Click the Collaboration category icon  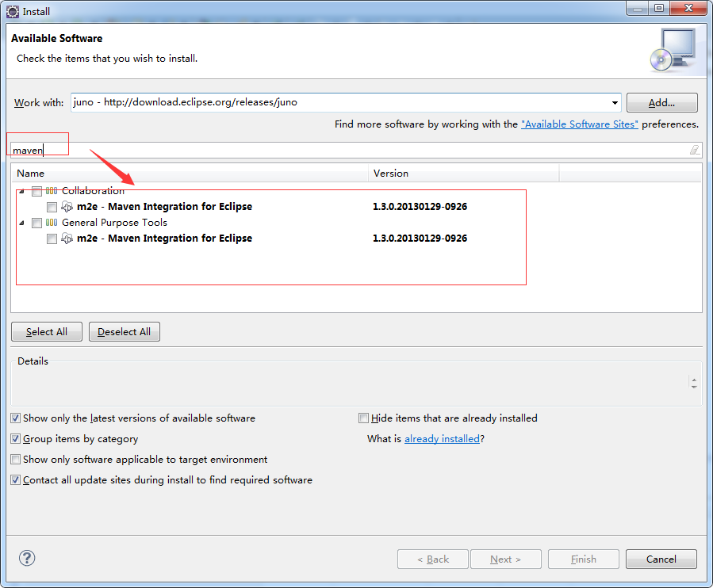coord(52,191)
